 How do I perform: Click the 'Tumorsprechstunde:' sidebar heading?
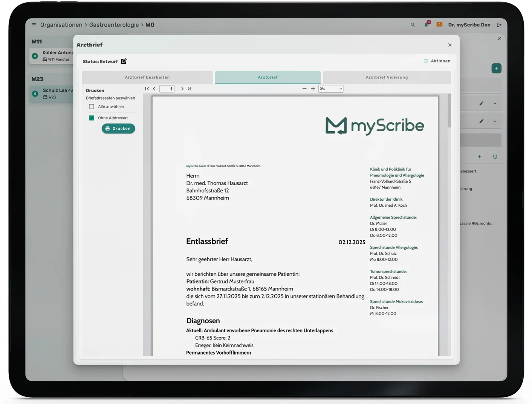pyautogui.click(x=388, y=272)
